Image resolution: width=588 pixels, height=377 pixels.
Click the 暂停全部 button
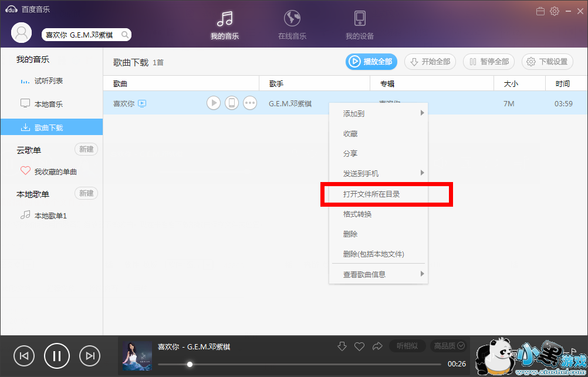[x=489, y=62]
